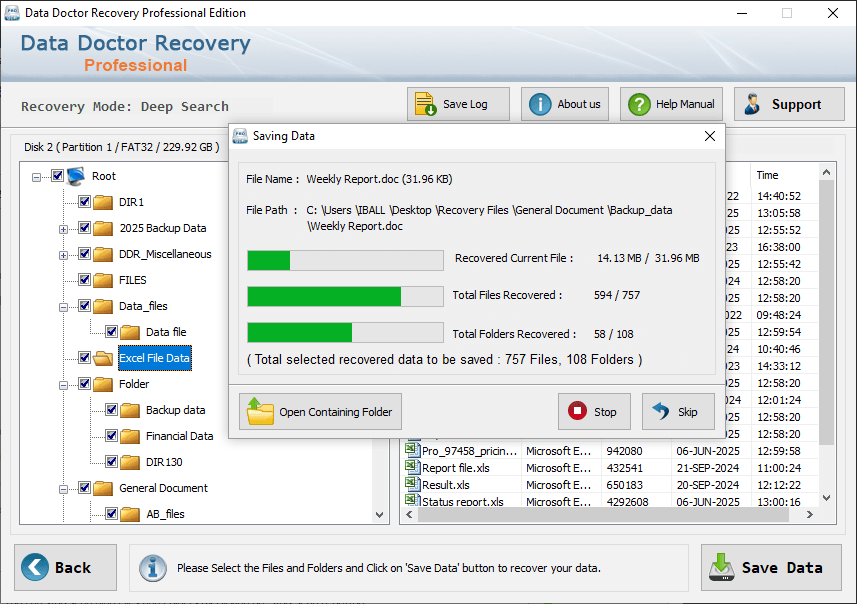Minimize the Data Doctor Recovery window
857x604 pixels.
click(742, 13)
